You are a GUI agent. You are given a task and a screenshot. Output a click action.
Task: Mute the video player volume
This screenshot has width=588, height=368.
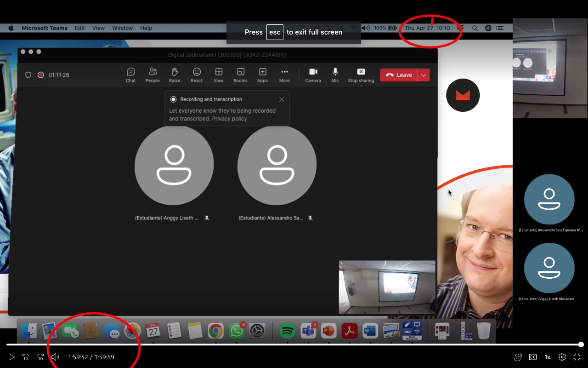click(55, 357)
